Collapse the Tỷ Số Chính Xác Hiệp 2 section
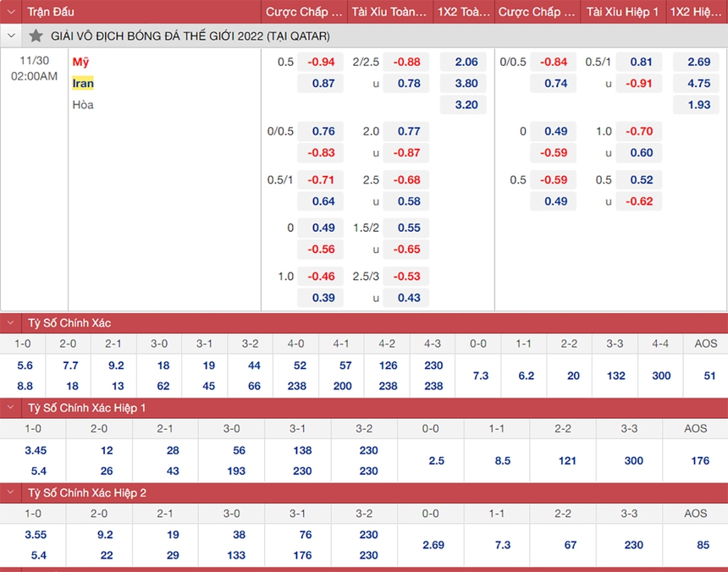 click(9, 492)
